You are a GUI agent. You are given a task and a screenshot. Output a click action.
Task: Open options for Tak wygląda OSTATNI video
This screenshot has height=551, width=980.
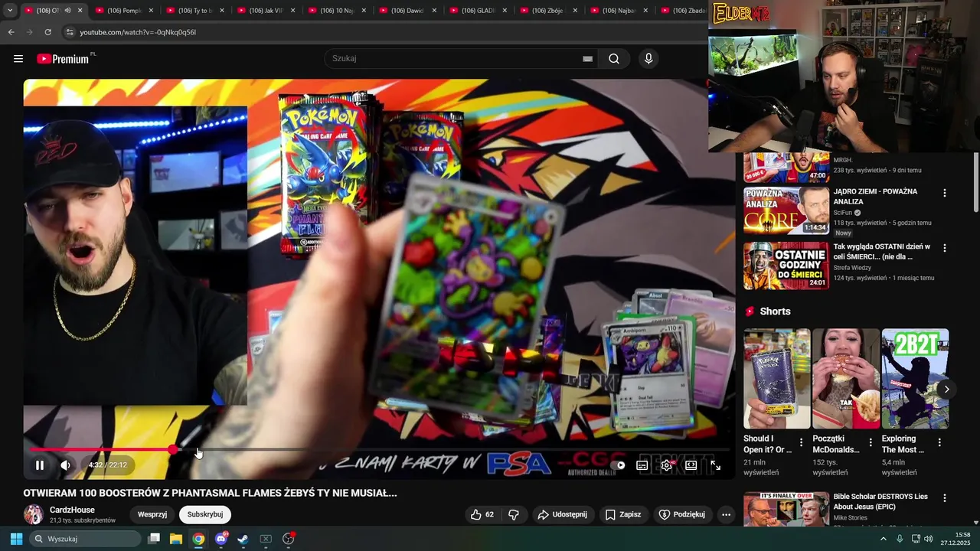pos(945,248)
